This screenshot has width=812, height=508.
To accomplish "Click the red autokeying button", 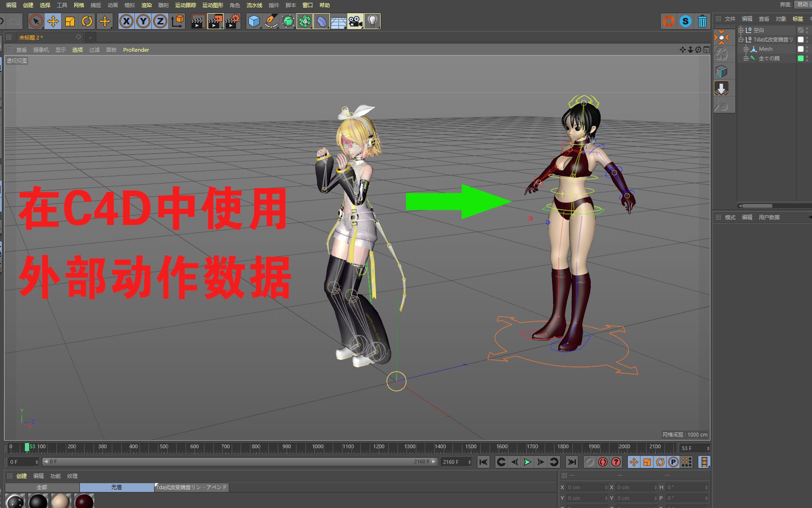I will coord(603,462).
